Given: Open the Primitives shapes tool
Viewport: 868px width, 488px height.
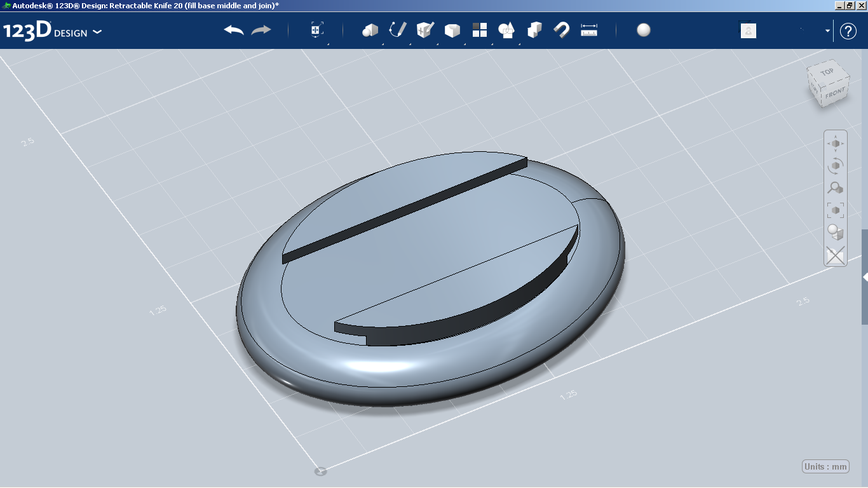Looking at the screenshot, I should coord(370,30).
